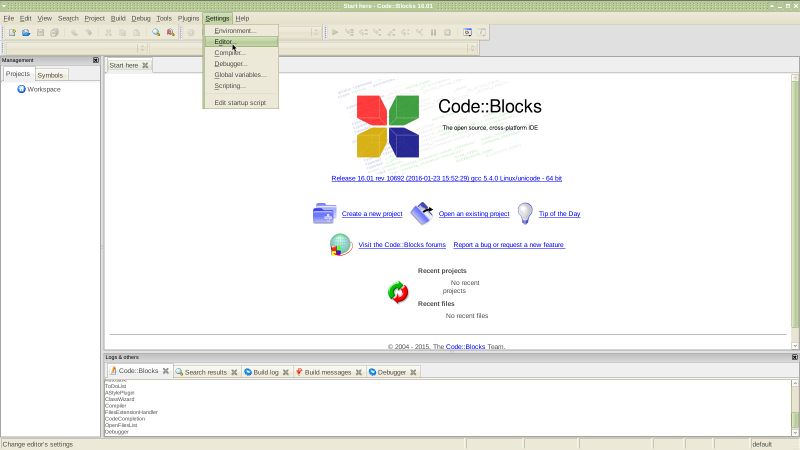This screenshot has height=450, width=800.
Task: Click the Open an existing project link
Action: (474, 214)
